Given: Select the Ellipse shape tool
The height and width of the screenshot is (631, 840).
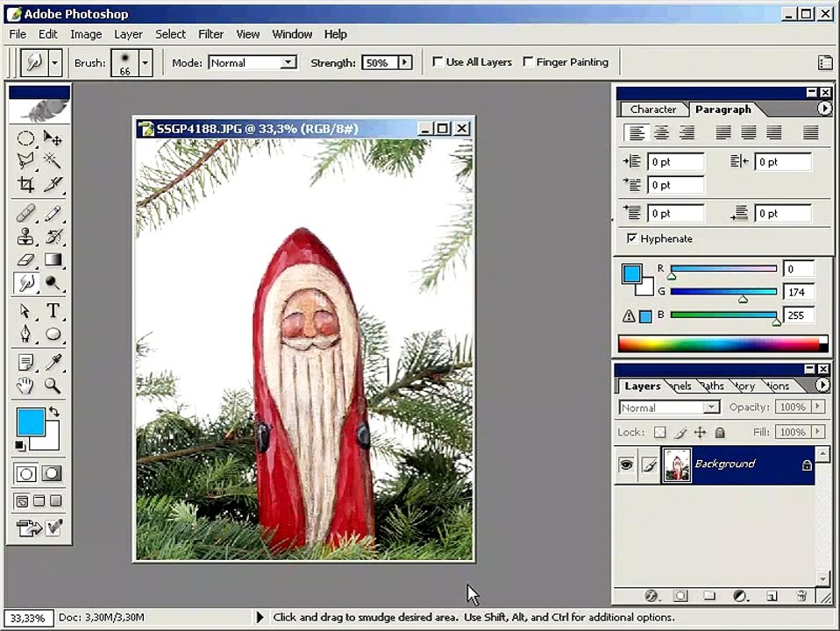Looking at the screenshot, I should [53, 334].
